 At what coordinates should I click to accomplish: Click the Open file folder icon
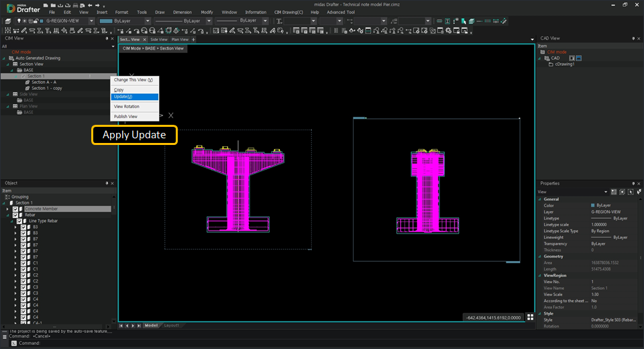53,5
